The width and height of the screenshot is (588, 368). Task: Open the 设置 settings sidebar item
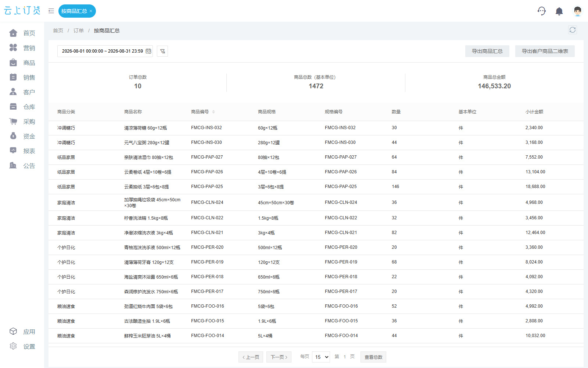(x=22, y=346)
